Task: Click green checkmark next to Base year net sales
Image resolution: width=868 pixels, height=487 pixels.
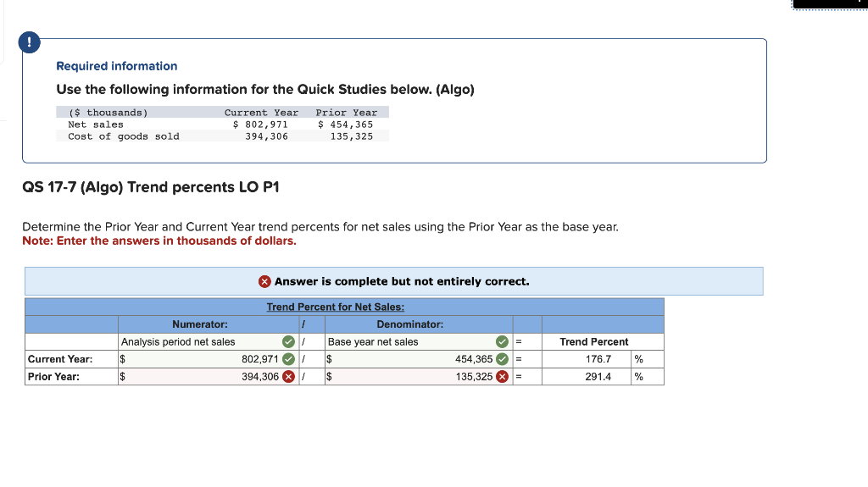Action: click(x=502, y=342)
